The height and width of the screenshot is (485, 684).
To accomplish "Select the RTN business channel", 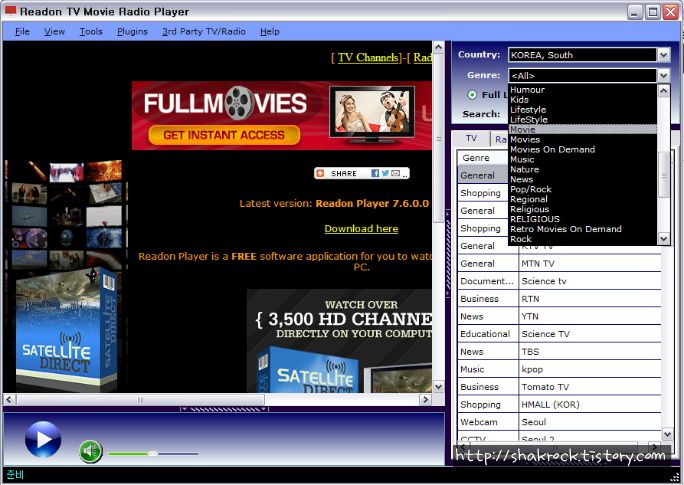I will click(559, 299).
